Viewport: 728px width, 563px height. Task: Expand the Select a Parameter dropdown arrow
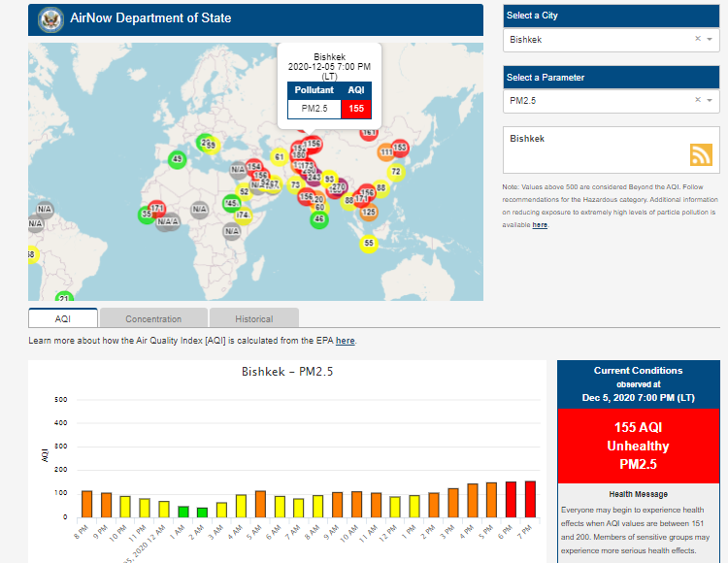point(710,100)
